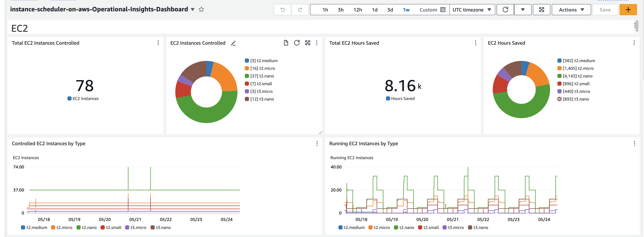
Task: Click the undo arrow icon
Action: point(283,10)
